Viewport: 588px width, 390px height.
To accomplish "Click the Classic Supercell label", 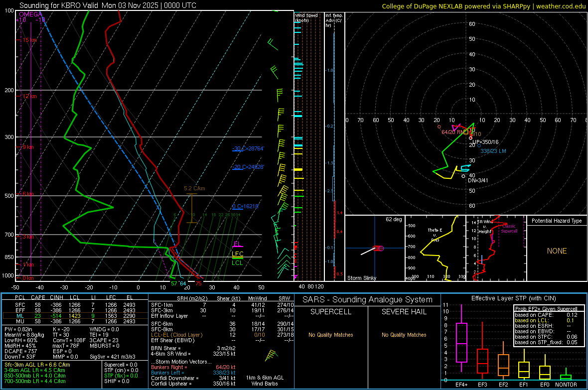I will point(509,229).
